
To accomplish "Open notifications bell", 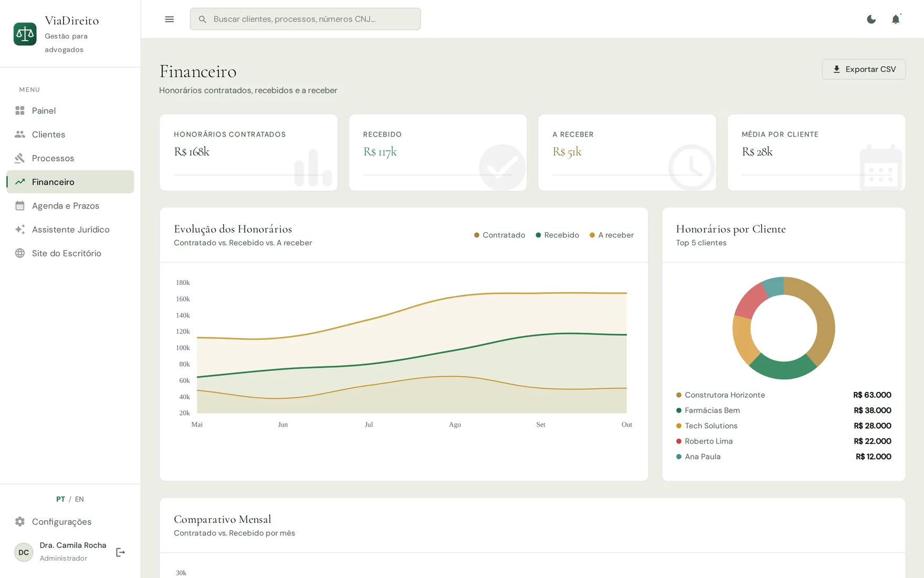I will 896,19.
